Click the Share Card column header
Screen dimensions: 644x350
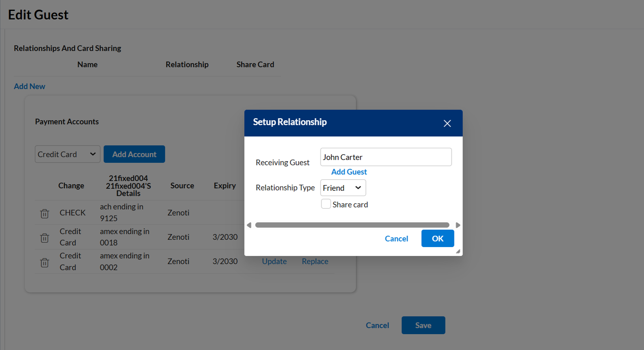pos(255,64)
